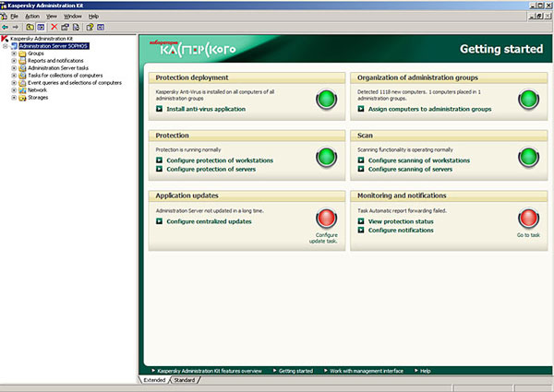The image size is (554, 392).
Task: Click green status light in Protection panel
Action: pyautogui.click(x=326, y=157)
